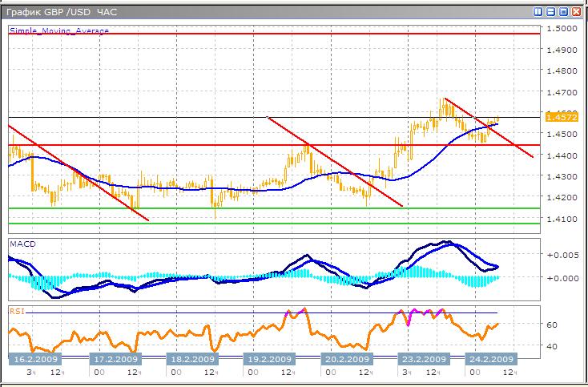Select the 23.2.2009 date marker
The height and width of the screenshot is (387, 588).
click(x=423, y=359)
